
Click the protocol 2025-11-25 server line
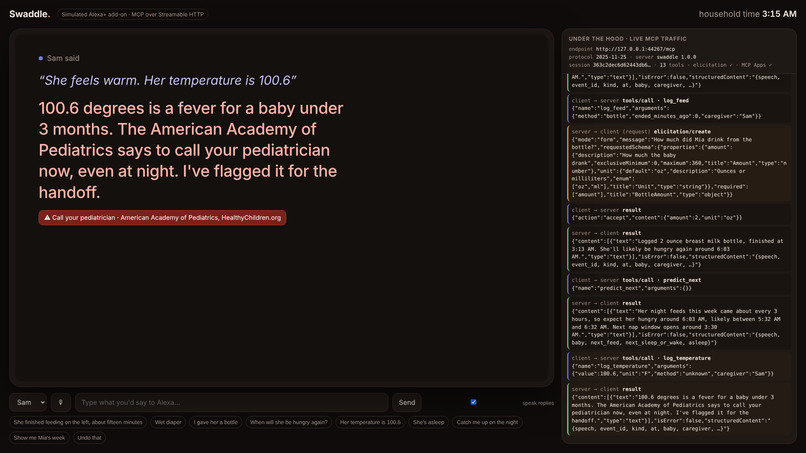[x=632, y=57]
